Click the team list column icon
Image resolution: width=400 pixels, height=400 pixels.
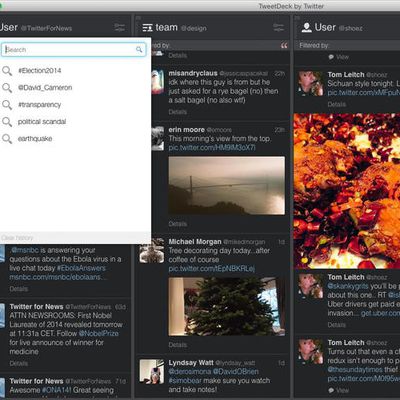tap(147, 28)
